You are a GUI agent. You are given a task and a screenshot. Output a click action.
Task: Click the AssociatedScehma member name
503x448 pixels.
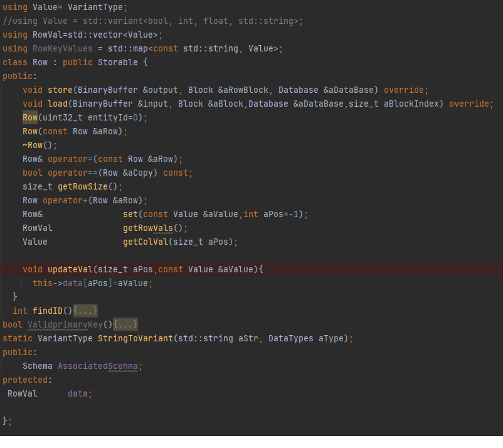(x=97, y=366)
